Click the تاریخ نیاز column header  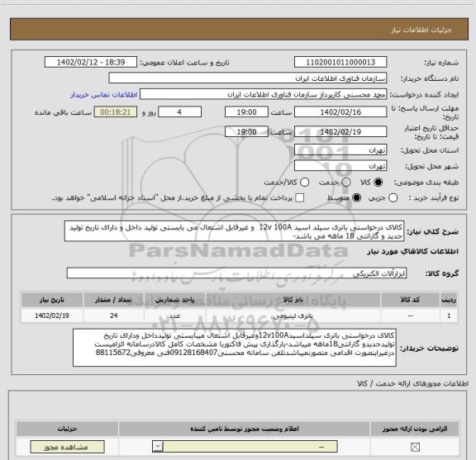(52, 300)
